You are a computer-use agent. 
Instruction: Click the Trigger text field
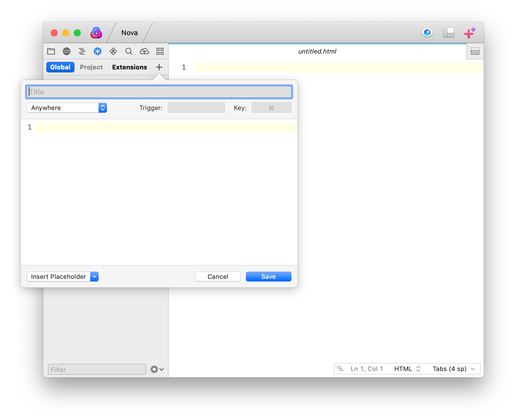pos(196,108)
